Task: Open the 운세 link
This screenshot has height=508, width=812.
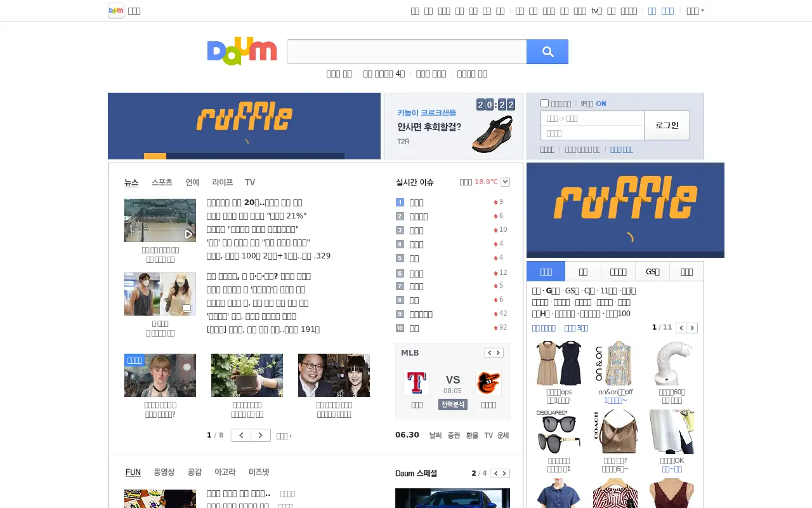Action: point(503,436)
